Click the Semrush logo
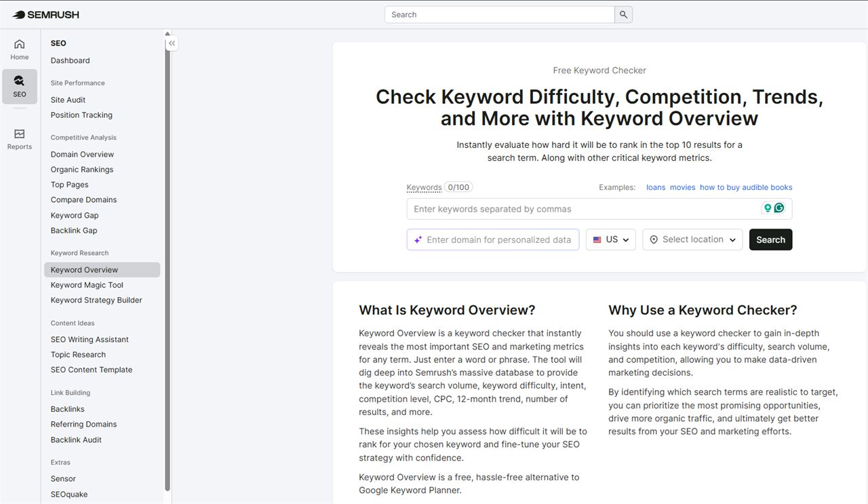The height and width of the screenshot is (504, 868). tap(45, 14)
